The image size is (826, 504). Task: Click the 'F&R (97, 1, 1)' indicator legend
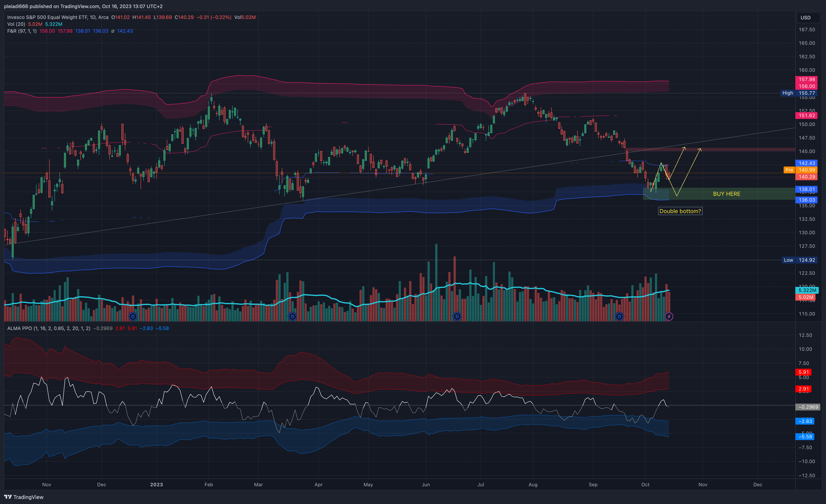22,31
